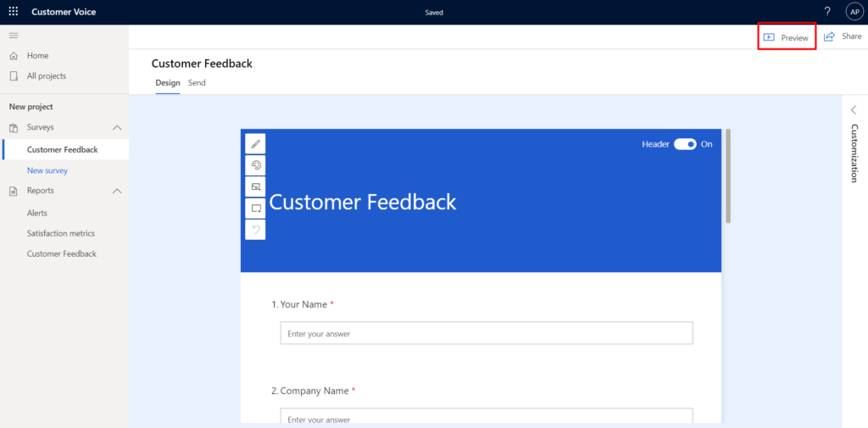Select Customer Feedback under Reports

click(61, 253)
